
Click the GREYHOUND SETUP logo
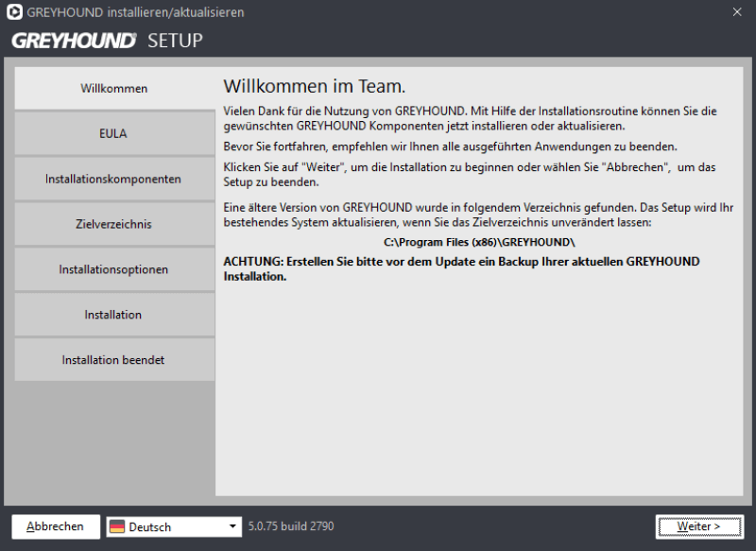tap(107, 41)
